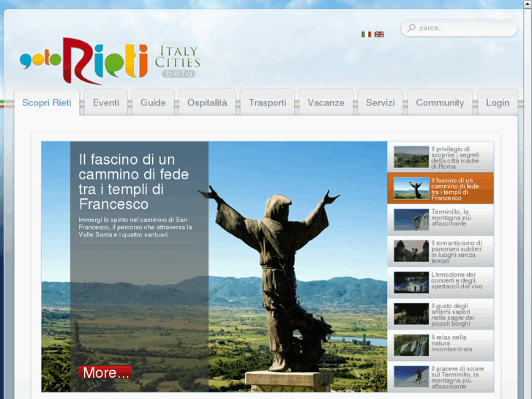Select the skier sul Terminillo thumbnail
Viewport: 532px width, 399px height.
click(x=411, y=377)
